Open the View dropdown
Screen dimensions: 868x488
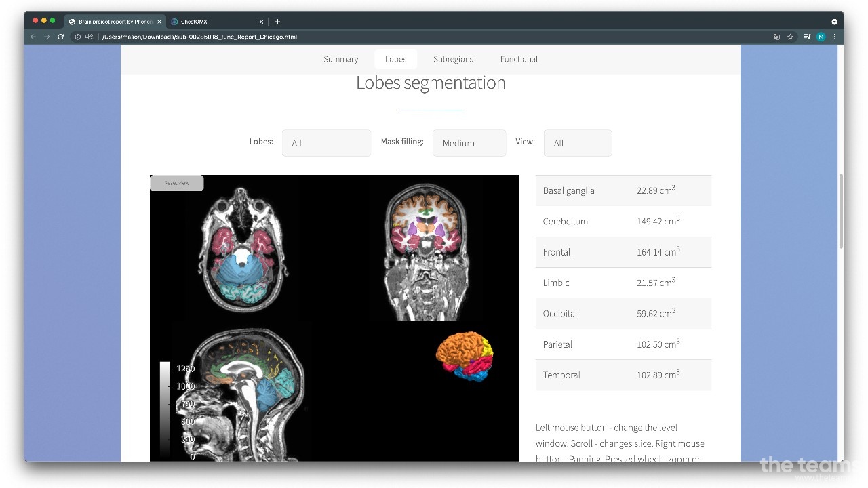pyautogui.click(x=577, y=143)
